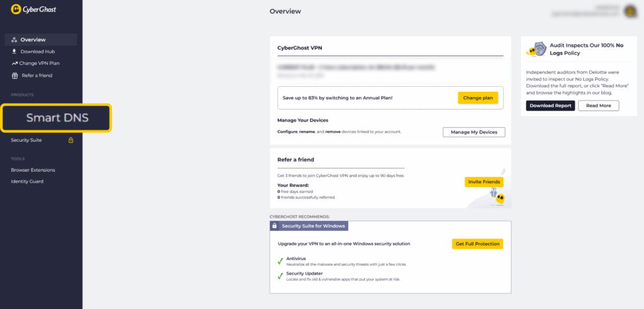This screenshot has height=309, width=644.
Task: Click the lock icon on the Security Suite for Windows banner
Action: (x=274, y=225)
